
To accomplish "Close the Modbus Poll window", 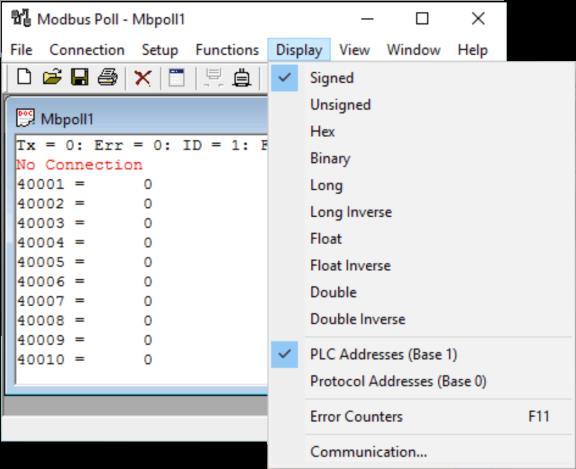I will (x=478, y=18).
